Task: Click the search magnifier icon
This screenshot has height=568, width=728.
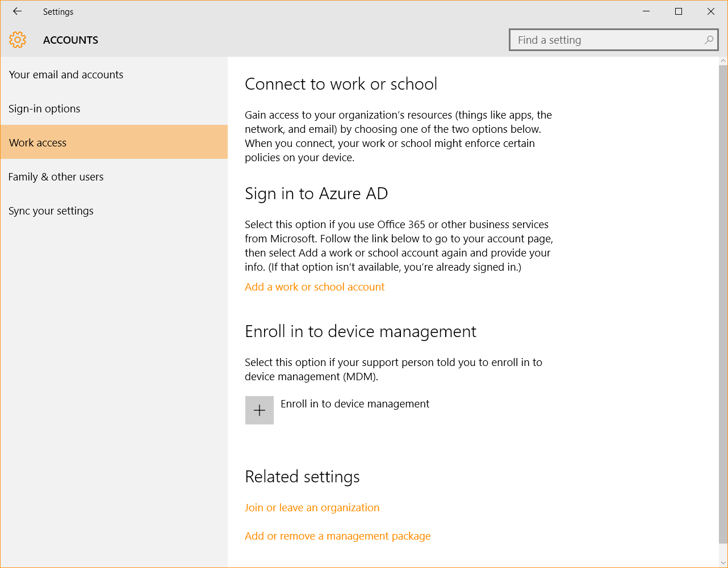Action: point(709,40)
